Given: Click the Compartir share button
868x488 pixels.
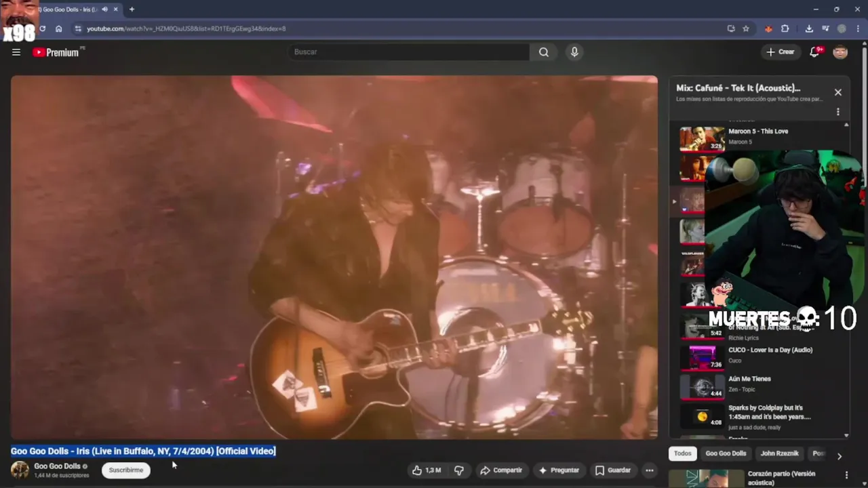Looking at the screenshot, I should [501, 470].
